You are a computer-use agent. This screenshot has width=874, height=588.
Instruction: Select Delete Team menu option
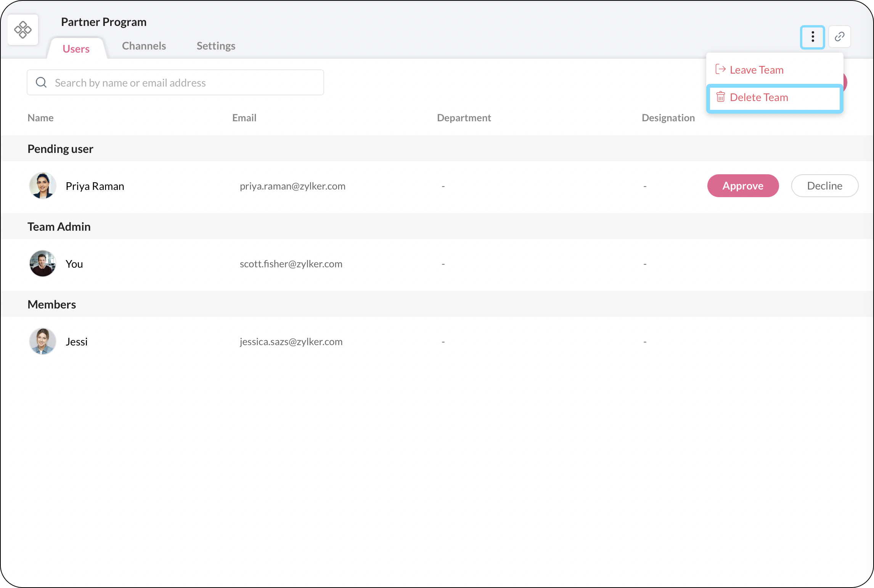pos(759,98)
